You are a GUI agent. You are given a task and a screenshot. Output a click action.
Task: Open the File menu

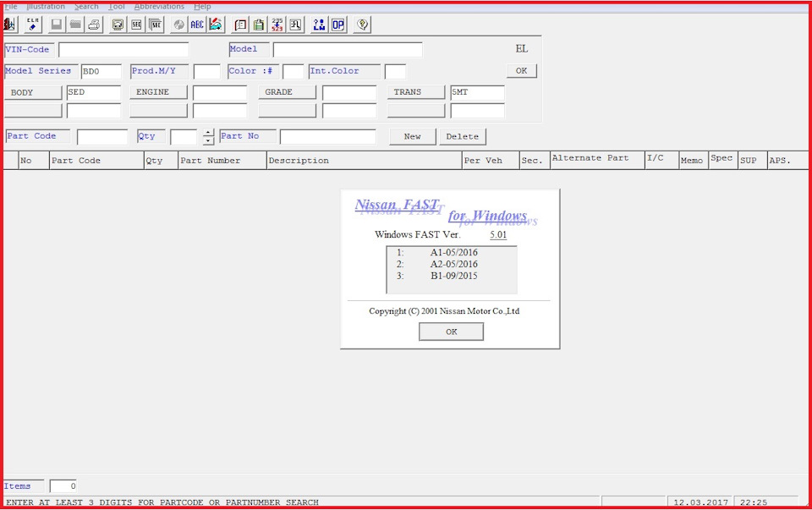[x=11, y=7]
